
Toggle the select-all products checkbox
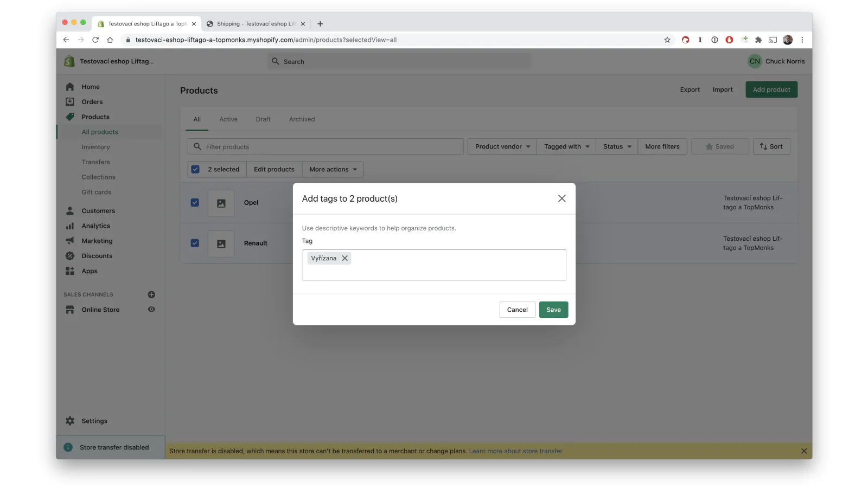point(195,169)
